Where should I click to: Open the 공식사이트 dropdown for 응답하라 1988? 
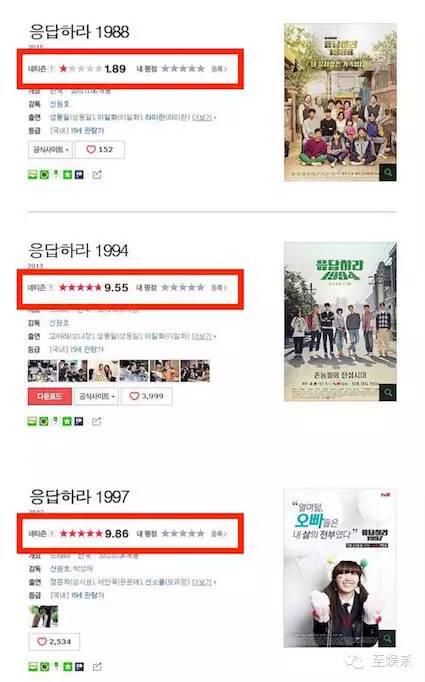[50, 150]
